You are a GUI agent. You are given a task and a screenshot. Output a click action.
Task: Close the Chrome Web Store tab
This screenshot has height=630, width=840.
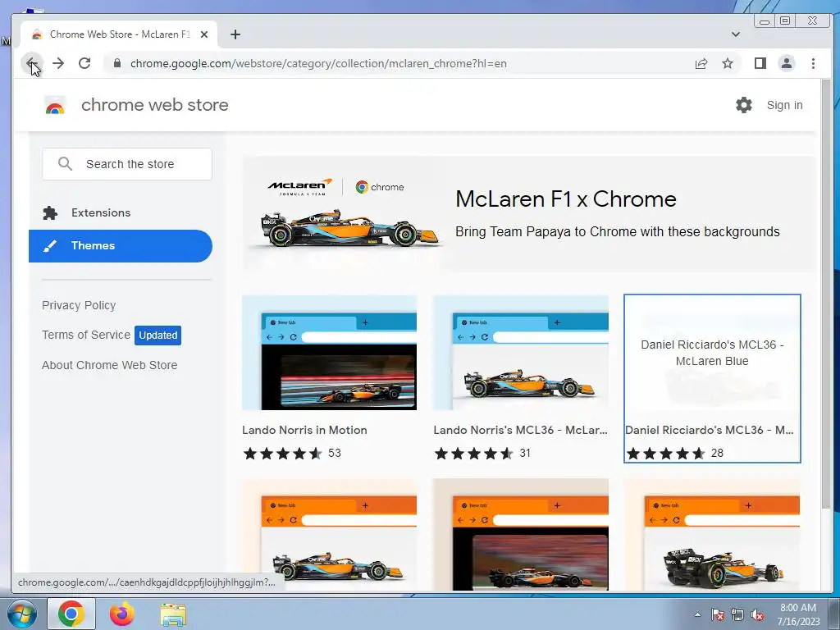(204, 34)
